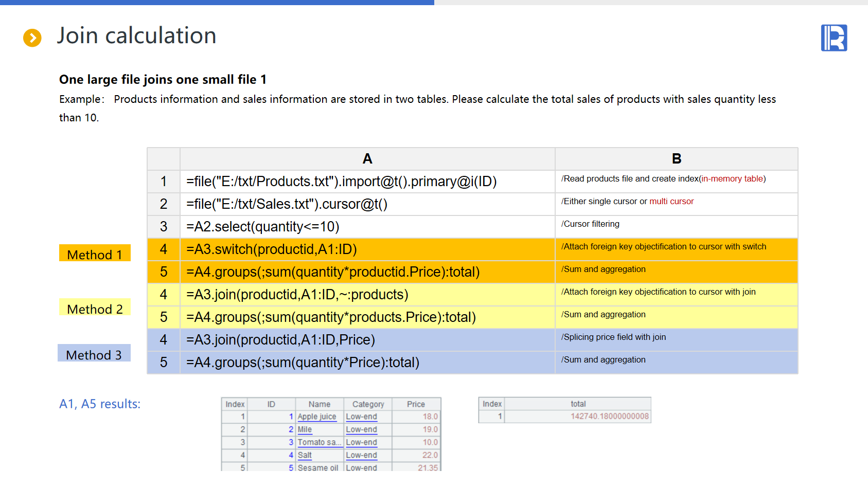Image resolution: width=868 pixels, height=488 pixels.
Task: Open the Apple juice name link
Action: coord(316,417)
